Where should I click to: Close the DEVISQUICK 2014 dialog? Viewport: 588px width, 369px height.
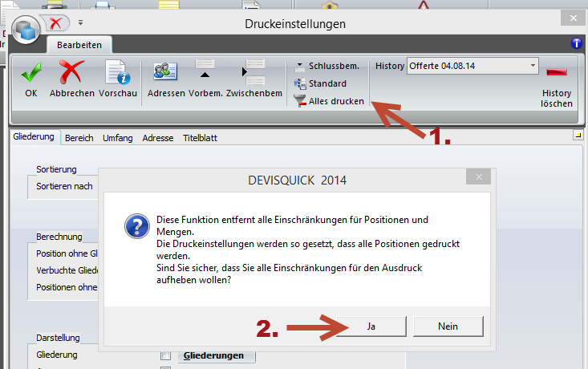pyautogui.click(x=478, y=177)
